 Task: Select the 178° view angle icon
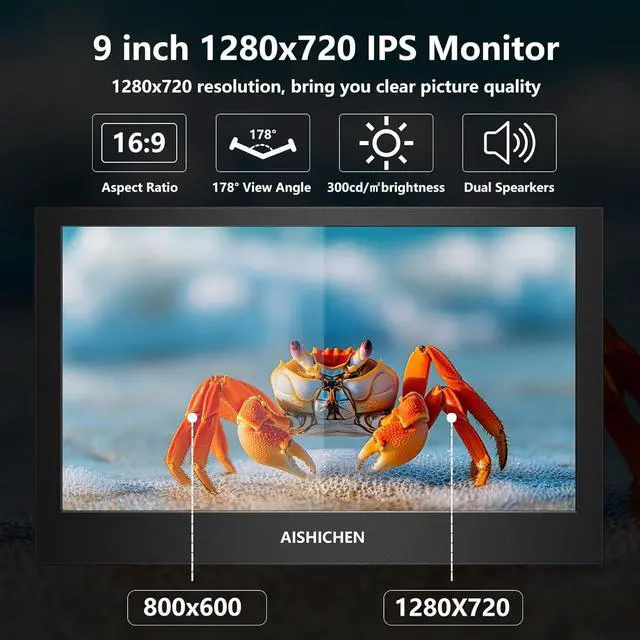pyautogui.click(x=263, y=143)
